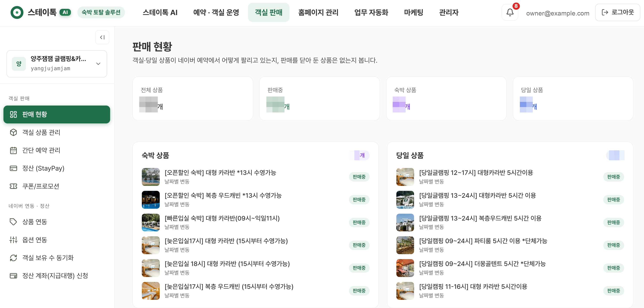Screen dimensions: 644x308
Task: Expand the 양주잼잼 property selector chevron
Action: pos(98,64)
